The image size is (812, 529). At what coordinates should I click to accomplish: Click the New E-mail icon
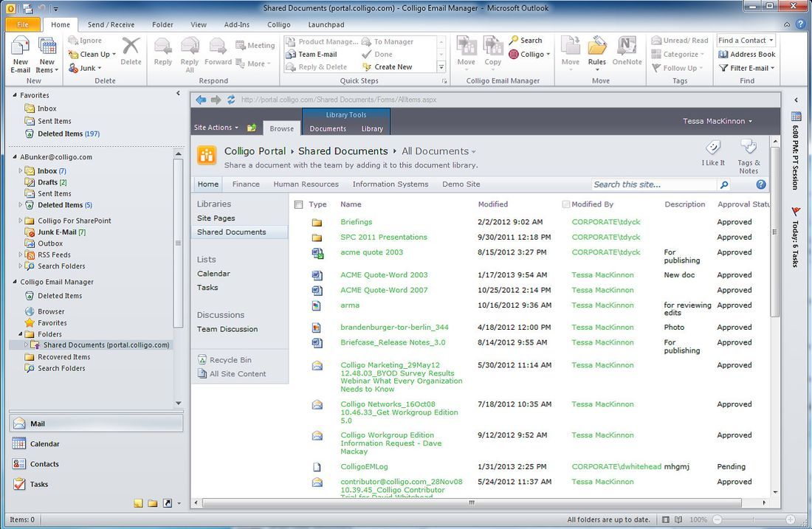(20, 46)
